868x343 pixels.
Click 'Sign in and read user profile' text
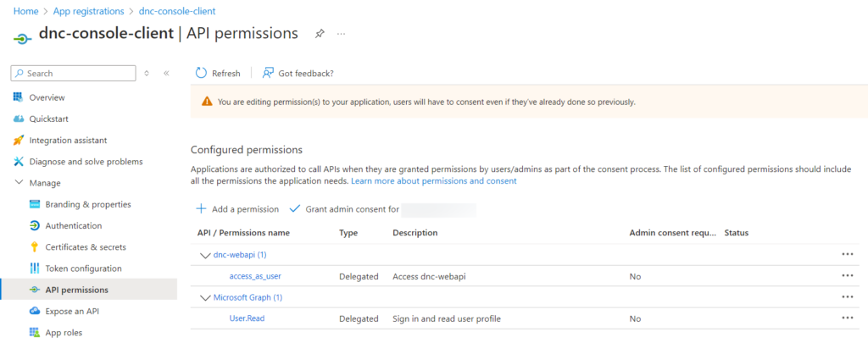(447, 318)
